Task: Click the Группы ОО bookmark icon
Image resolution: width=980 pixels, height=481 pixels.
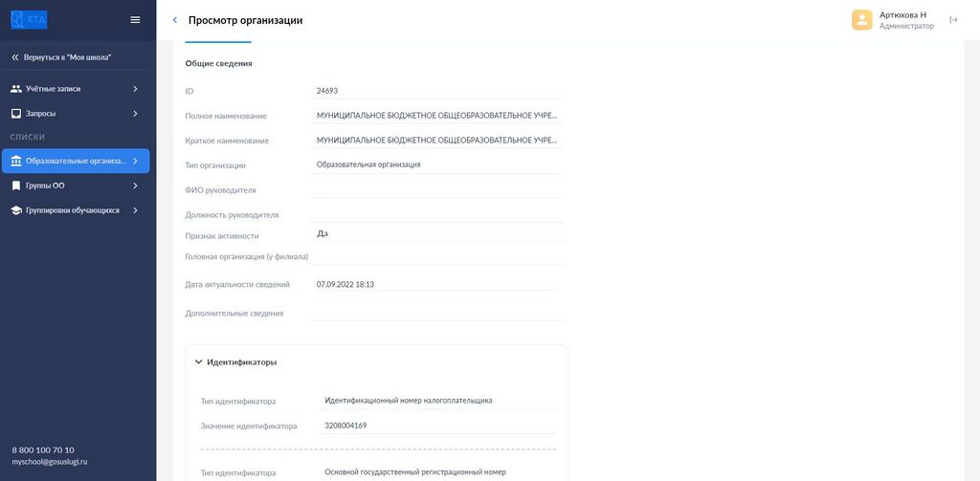Action: pos(16,186)
